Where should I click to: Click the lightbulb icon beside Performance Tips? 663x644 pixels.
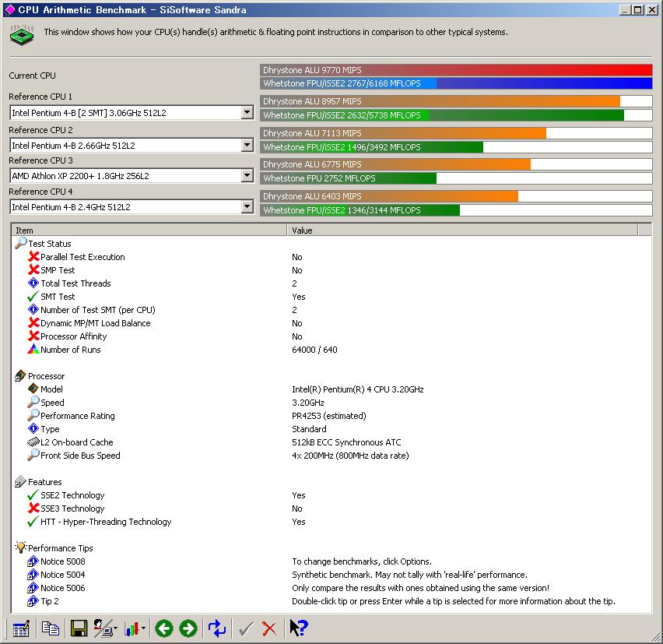pos(21,547)
